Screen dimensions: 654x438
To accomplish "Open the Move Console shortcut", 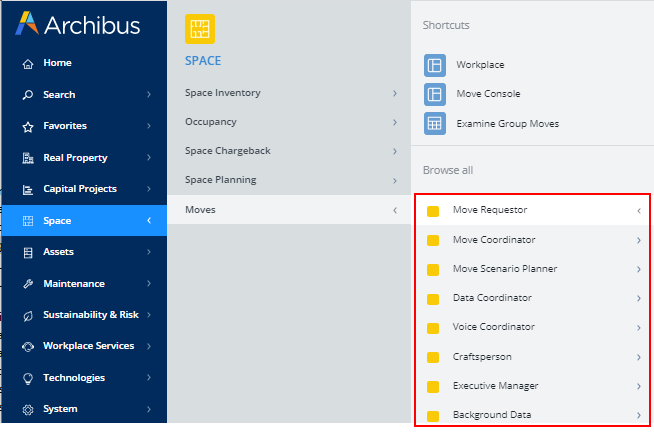I will pos(488,94).
